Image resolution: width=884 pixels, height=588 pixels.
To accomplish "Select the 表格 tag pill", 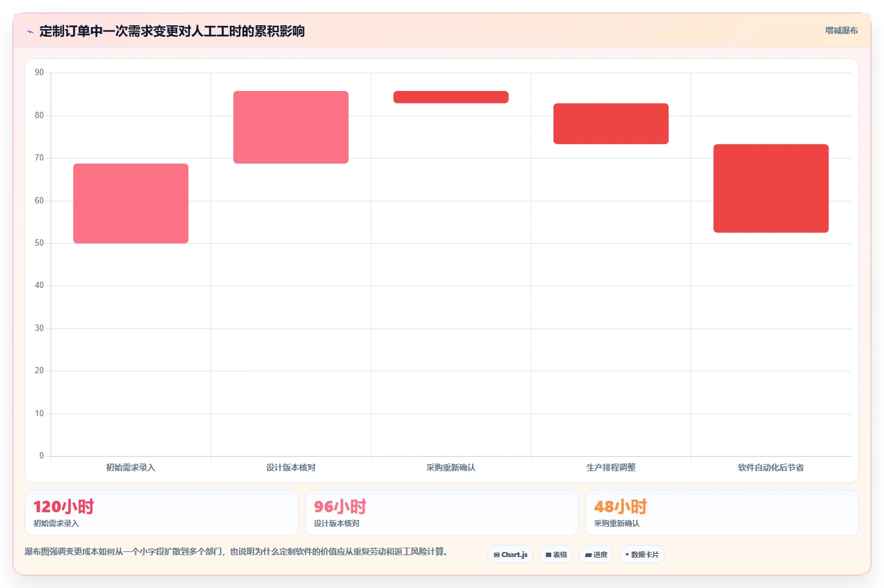I will pyautogui.click(x=556, y=555).
